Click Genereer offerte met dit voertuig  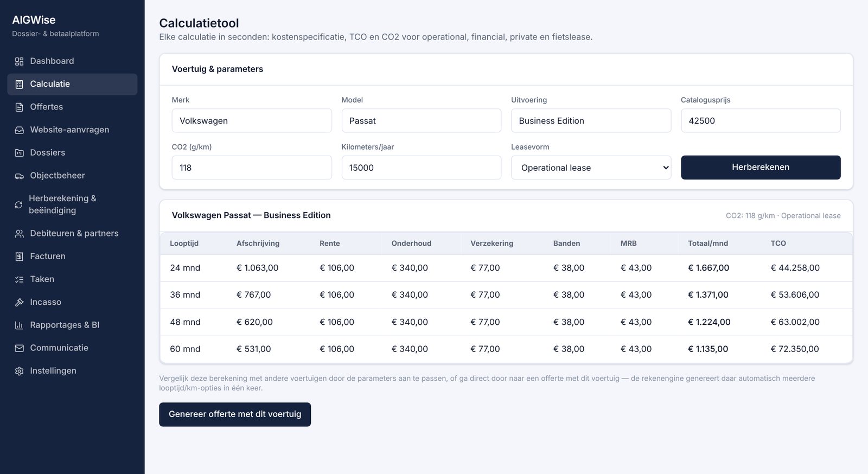tap(235, 414)
